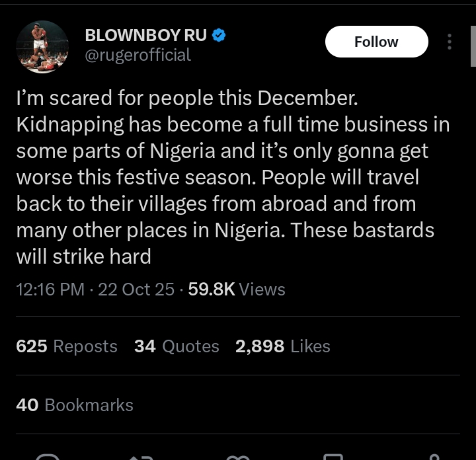Click the share icon below the tweet
This screenshot has height=460, width=476.
point(434,457)
